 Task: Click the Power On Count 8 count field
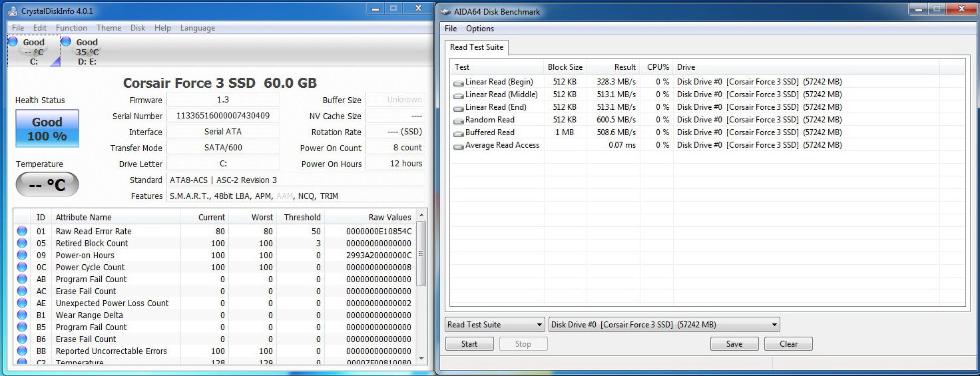tap(395, 148)
